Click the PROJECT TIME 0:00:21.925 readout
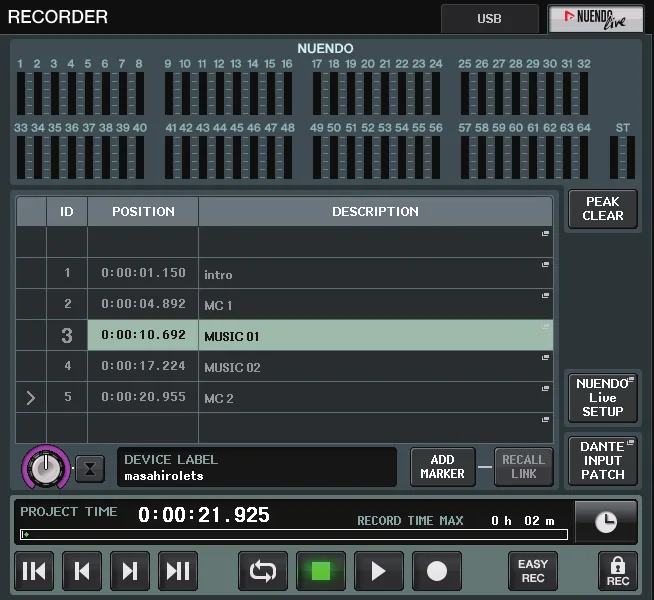This screenshot has width=654, height=600. tap(204, 515)
